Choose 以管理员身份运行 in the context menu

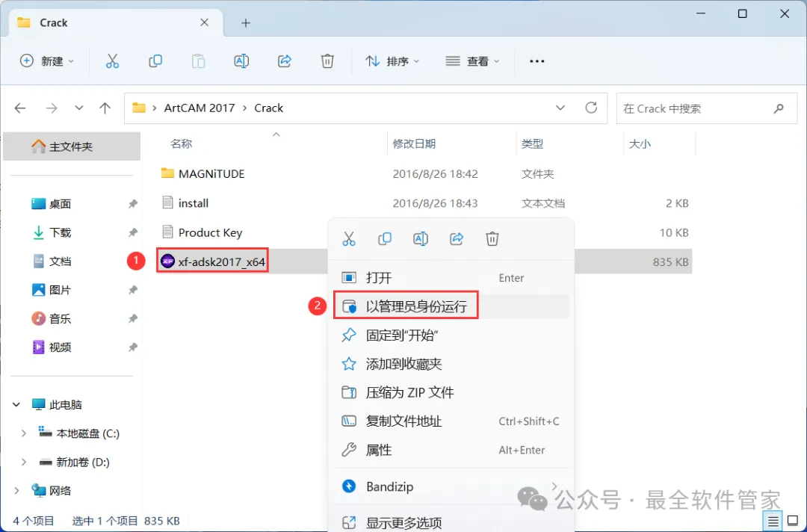click(451, 306)
